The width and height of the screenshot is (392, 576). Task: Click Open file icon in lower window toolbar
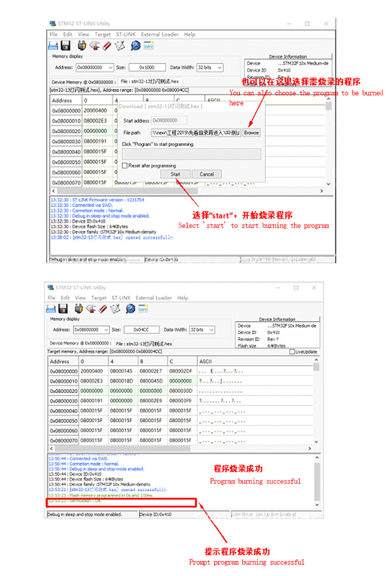51,309
